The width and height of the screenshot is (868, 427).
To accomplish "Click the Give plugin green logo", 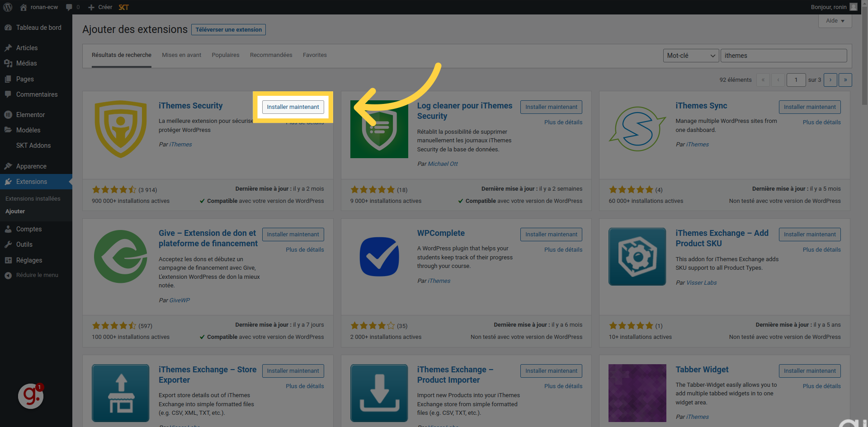I will coord(121,257).
